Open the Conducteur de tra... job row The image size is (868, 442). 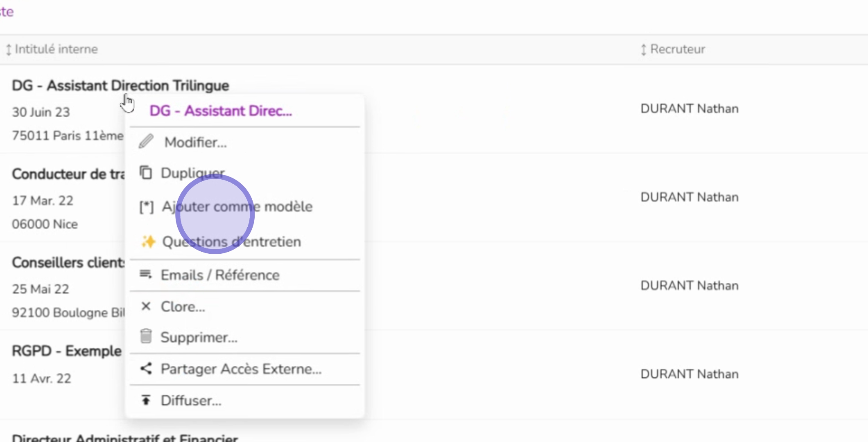tap(68, 174)
